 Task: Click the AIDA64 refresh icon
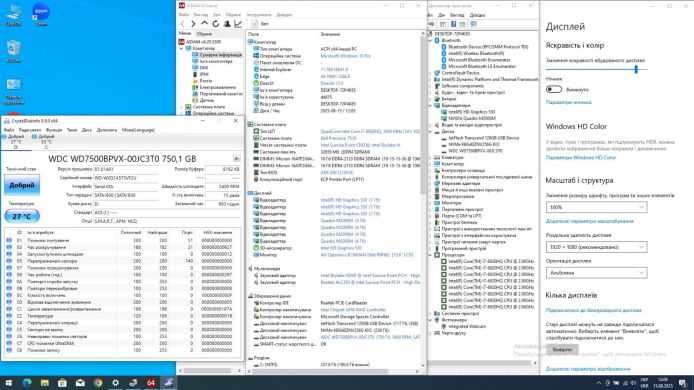[x=216, y=24]
